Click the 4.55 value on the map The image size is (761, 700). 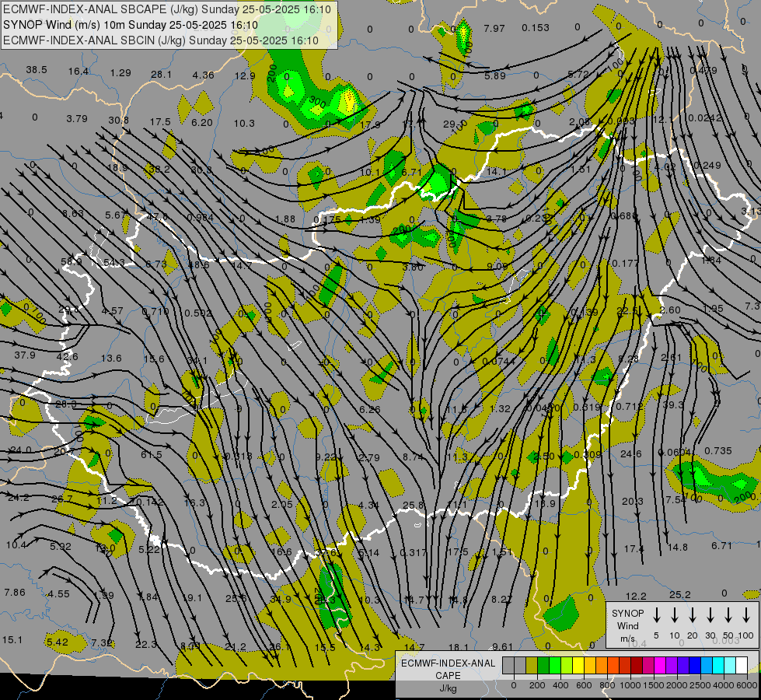(x=58, y=593)
